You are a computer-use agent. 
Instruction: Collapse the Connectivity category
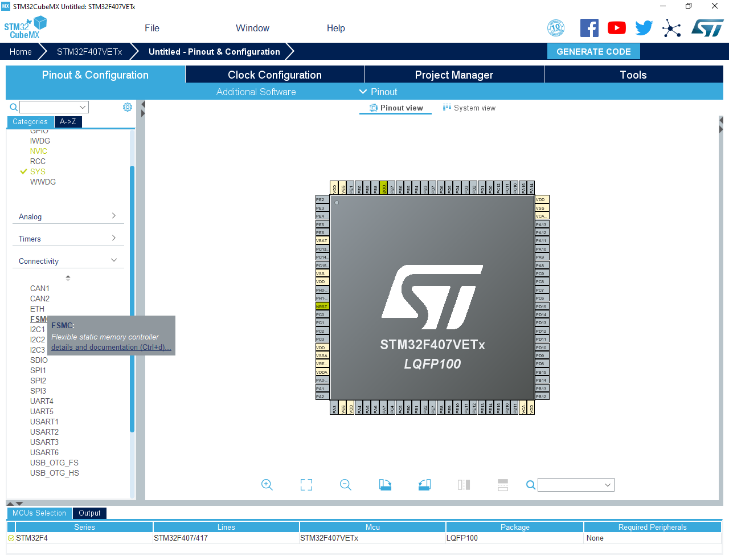pyautogui.click(x=68, y=261)
